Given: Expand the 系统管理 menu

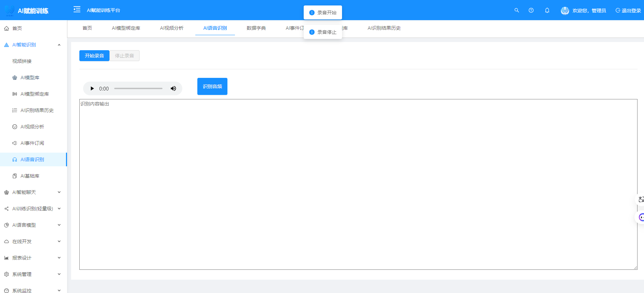Looking at the screenshot, I should [59, 274].
